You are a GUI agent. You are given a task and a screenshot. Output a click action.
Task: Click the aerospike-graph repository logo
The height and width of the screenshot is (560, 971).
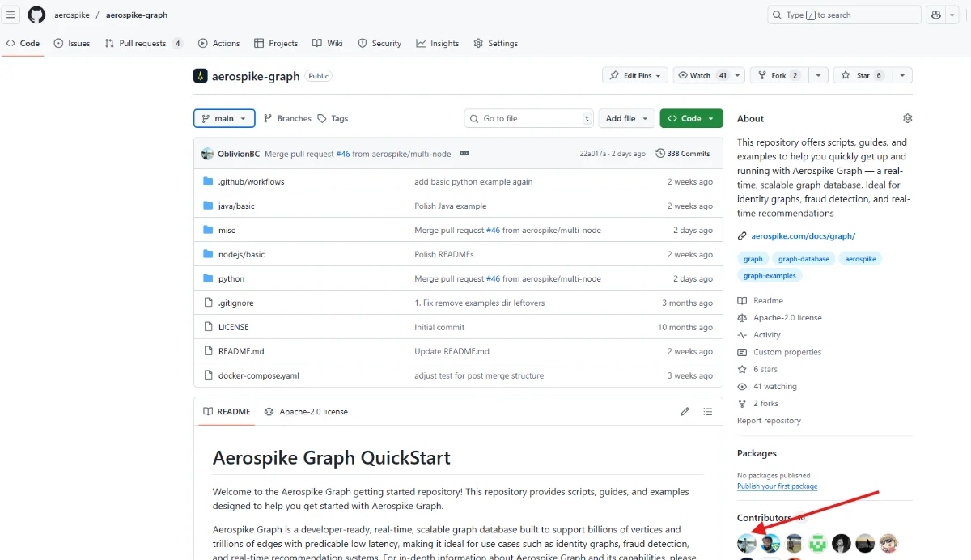[x=200, y=75]
